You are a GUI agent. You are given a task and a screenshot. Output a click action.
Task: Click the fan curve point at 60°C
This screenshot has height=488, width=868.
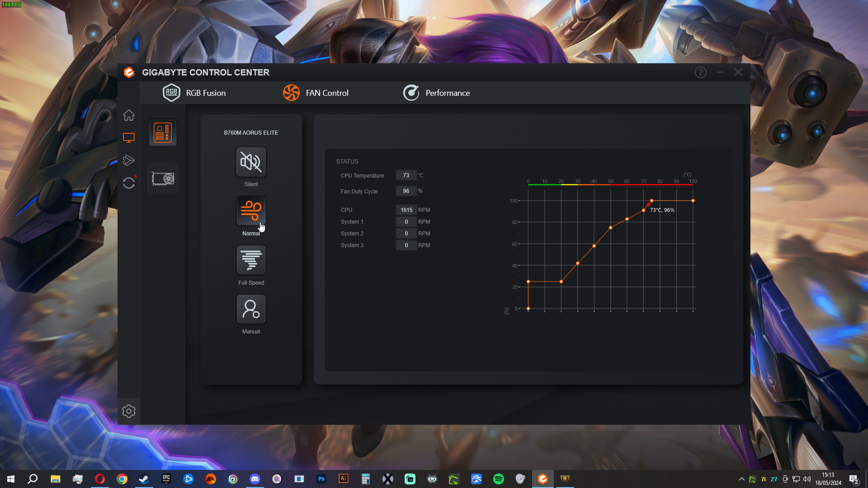click(x=627, y=219)
